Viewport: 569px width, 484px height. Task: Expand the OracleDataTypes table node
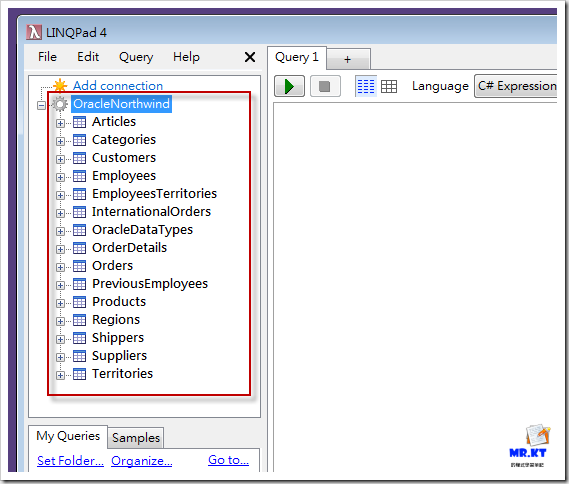point(61,231)
